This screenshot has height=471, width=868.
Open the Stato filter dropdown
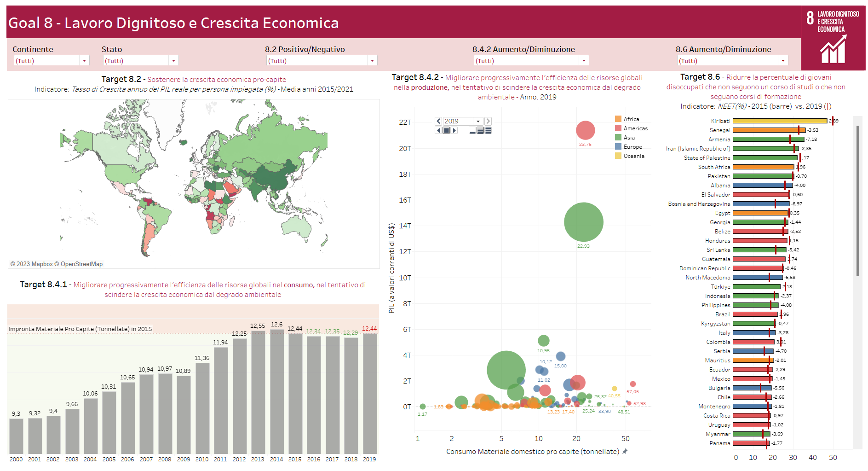pos(173,61)
